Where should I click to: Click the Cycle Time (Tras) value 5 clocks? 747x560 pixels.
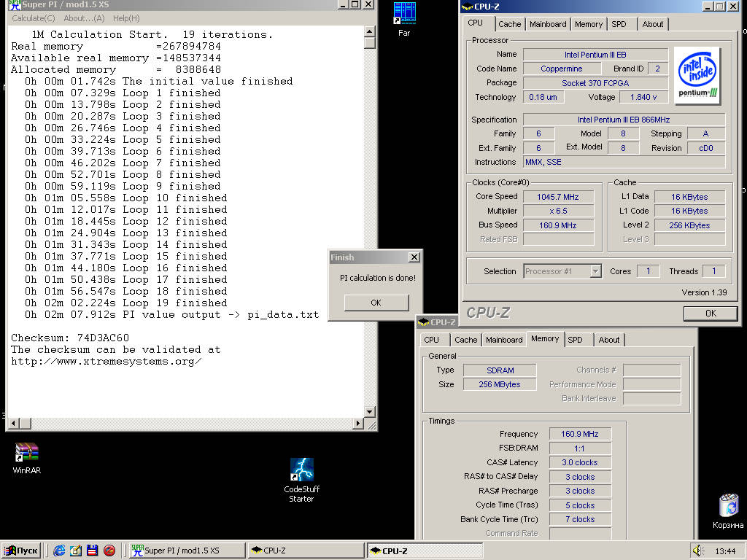click(x=580, y=505)
